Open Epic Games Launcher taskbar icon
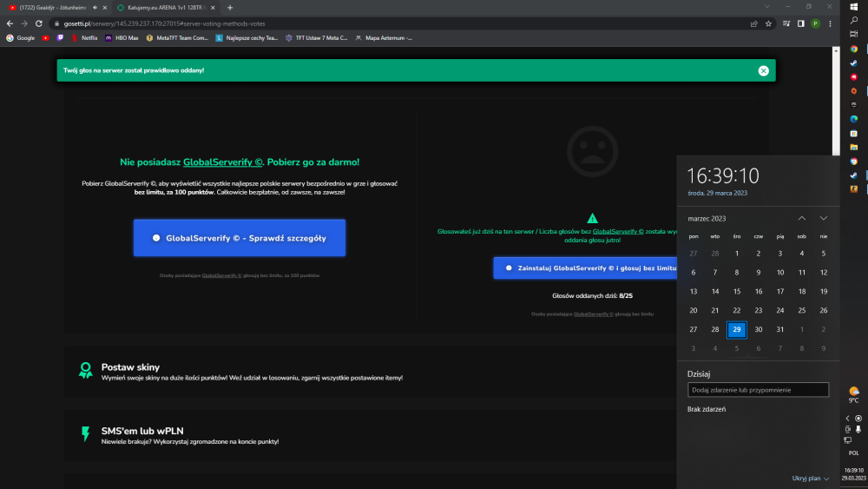This screenshot has height=489, width=868. [854, 105]
